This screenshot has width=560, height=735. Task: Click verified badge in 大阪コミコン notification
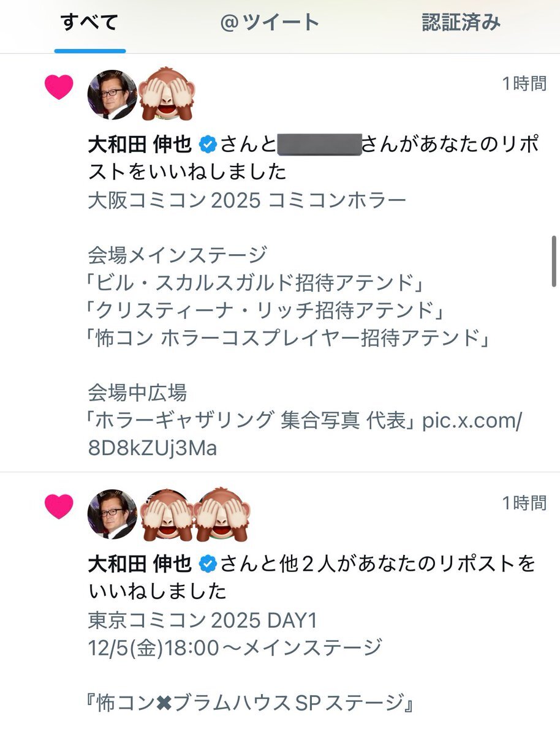pyautogui.click(x=208, y=145)
